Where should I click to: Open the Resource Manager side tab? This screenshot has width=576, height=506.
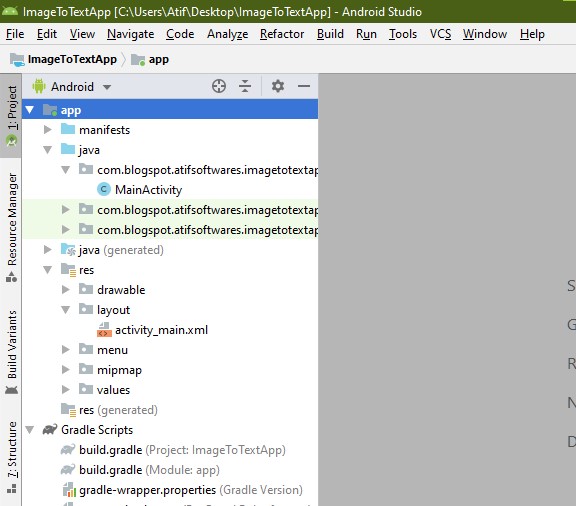tap(11, 227)
